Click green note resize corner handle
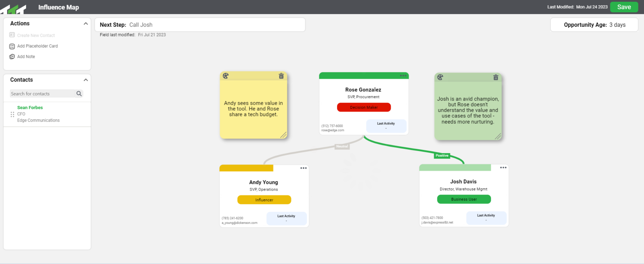This screenshot has width=644, height=264. 498,136
